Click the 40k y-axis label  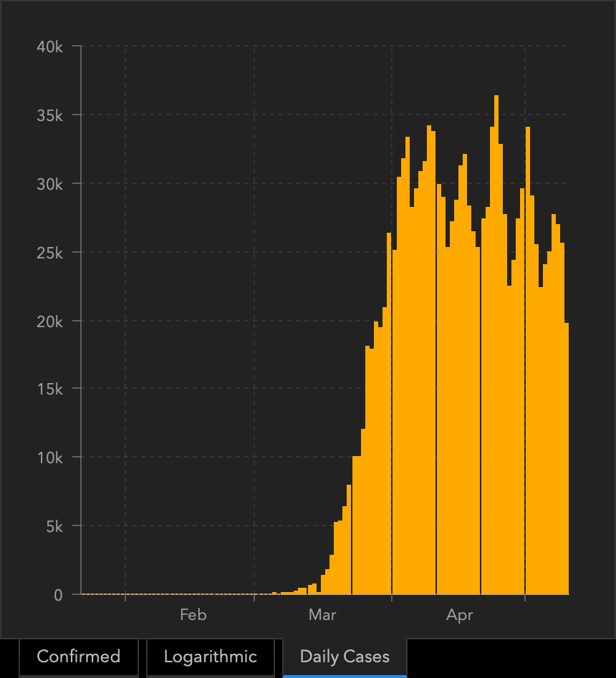tap(49, 47)
